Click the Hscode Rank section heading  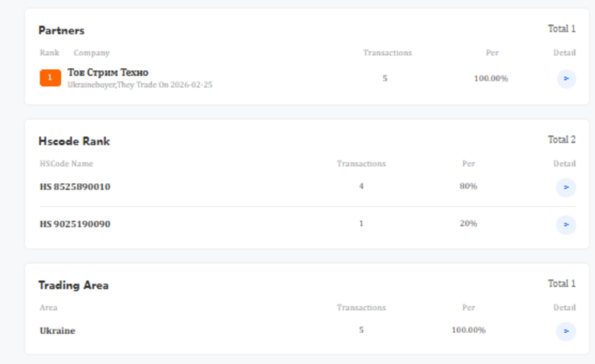point(74,141)
